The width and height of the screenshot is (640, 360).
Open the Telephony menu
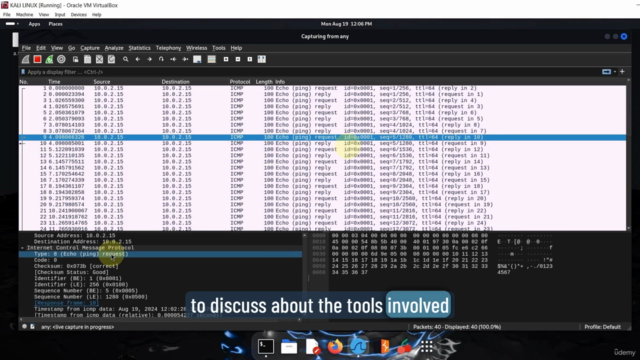pyautogui.click(x=168, y=48)
